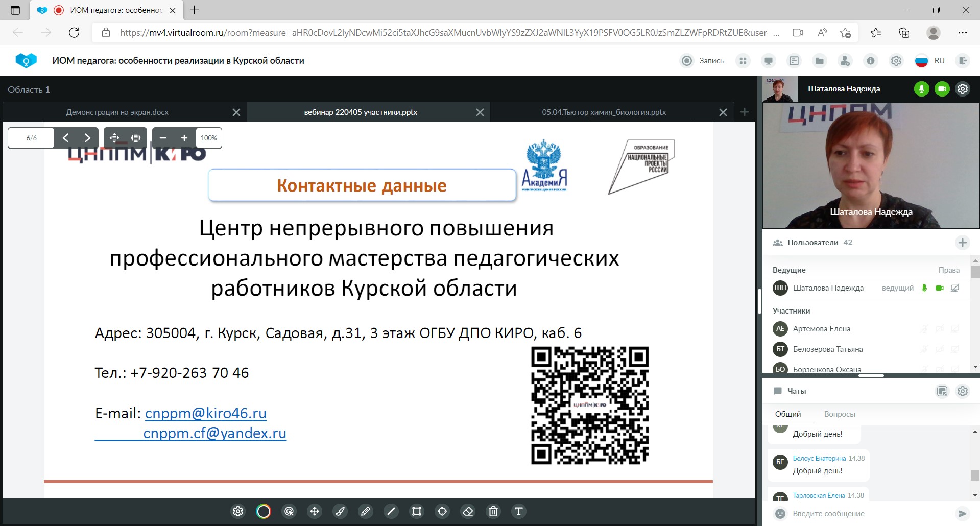Open drawing toolbar settings gear
The height and width of the screenshot is (526, 980).
(x=238, y=511)
